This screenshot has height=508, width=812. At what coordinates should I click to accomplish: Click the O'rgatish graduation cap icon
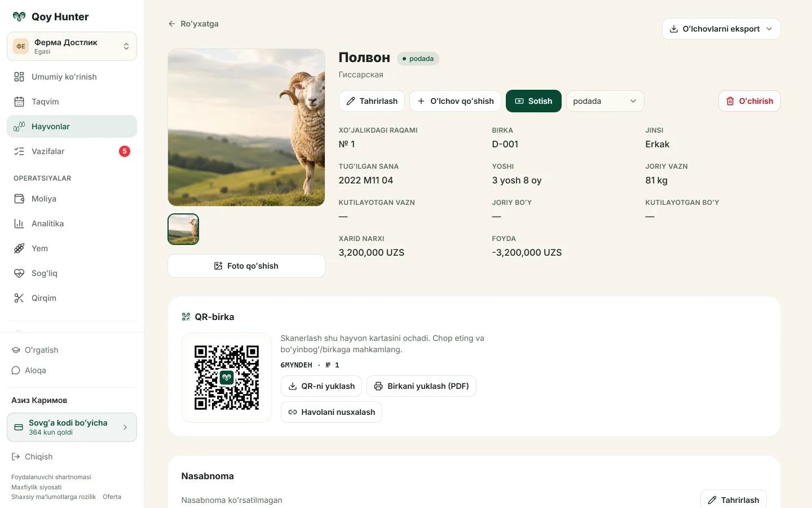click(16, 350)
